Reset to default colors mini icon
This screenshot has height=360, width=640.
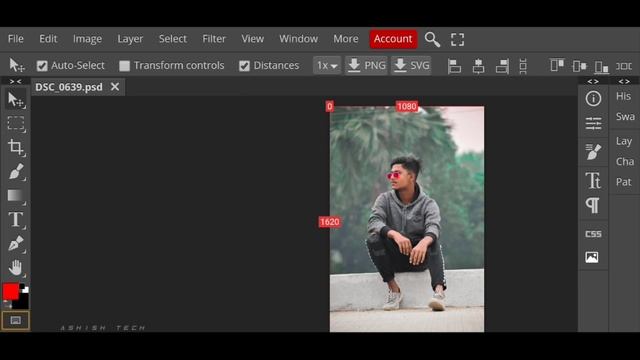pos(25,289)
